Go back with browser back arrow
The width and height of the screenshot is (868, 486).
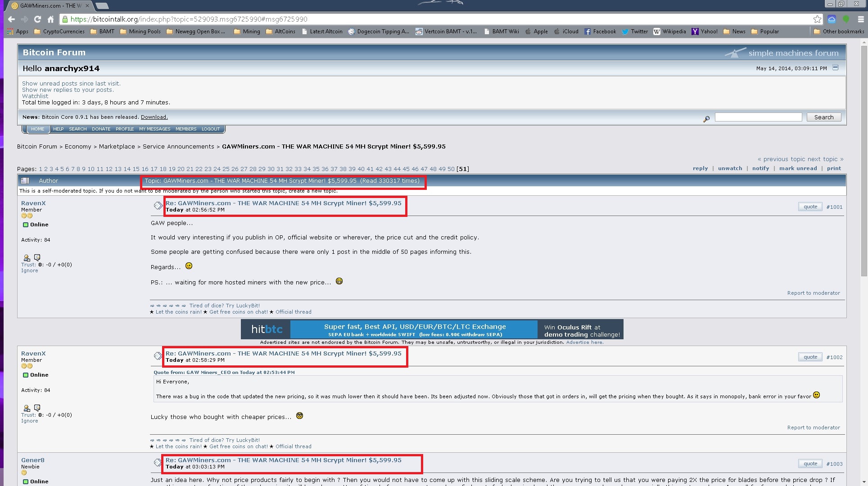(x=12, y=19)
